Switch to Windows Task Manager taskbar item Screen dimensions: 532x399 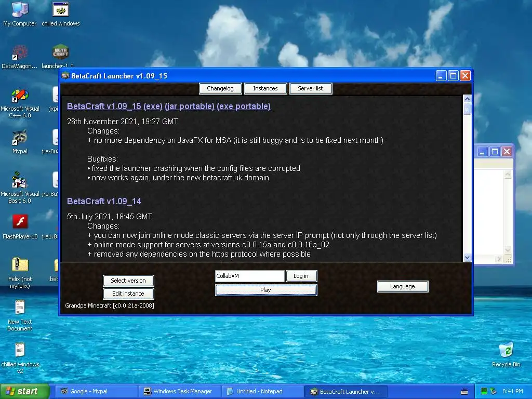179,392
